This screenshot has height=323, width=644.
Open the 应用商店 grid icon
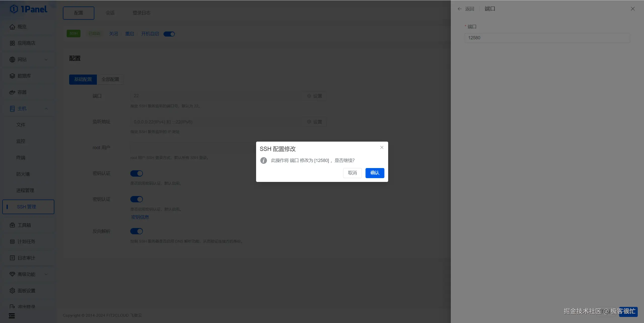[x=12, y=43]
